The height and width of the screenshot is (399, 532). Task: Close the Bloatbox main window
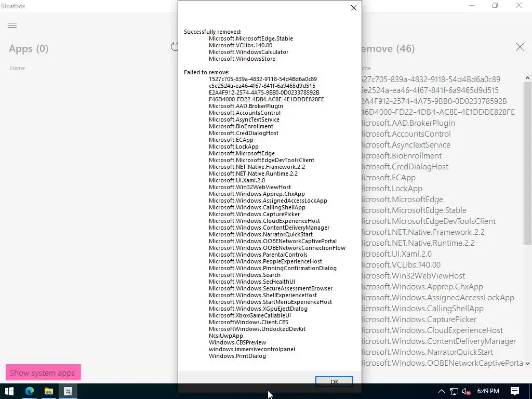click(x=519, y=6)
